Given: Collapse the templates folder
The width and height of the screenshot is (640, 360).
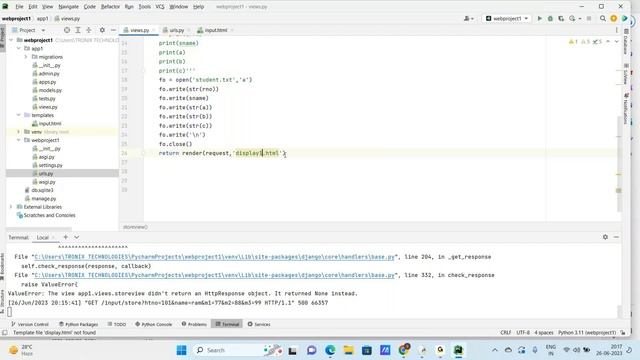Looking at the screenshot, I should pos(19,115).
